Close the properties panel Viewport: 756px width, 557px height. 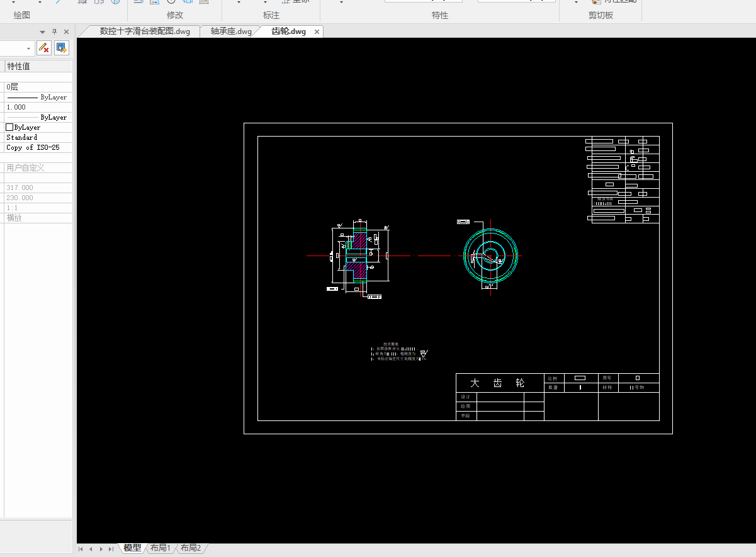[x=66, y=31]
